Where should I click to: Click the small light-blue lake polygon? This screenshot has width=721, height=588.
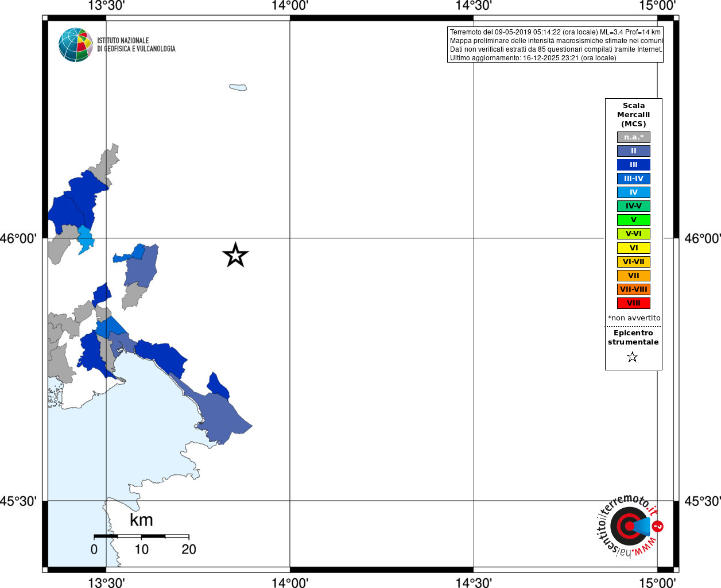238,87
